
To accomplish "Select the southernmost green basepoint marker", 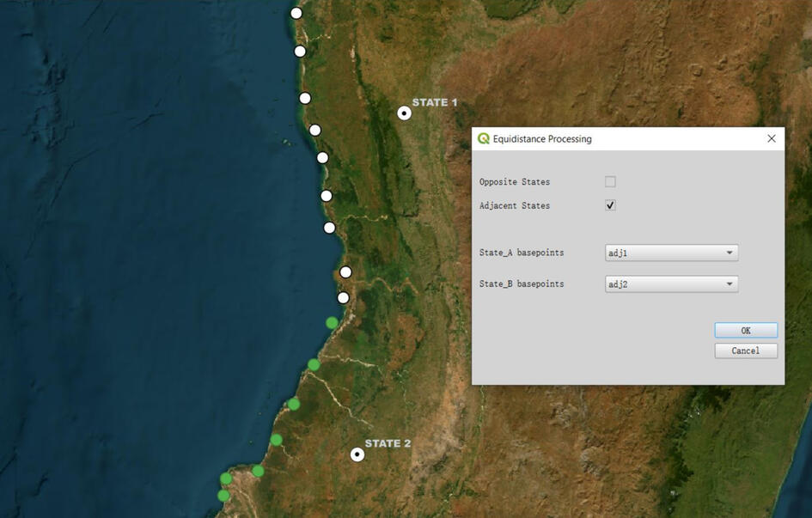I will pyautogui.click(x=223, y=496).
